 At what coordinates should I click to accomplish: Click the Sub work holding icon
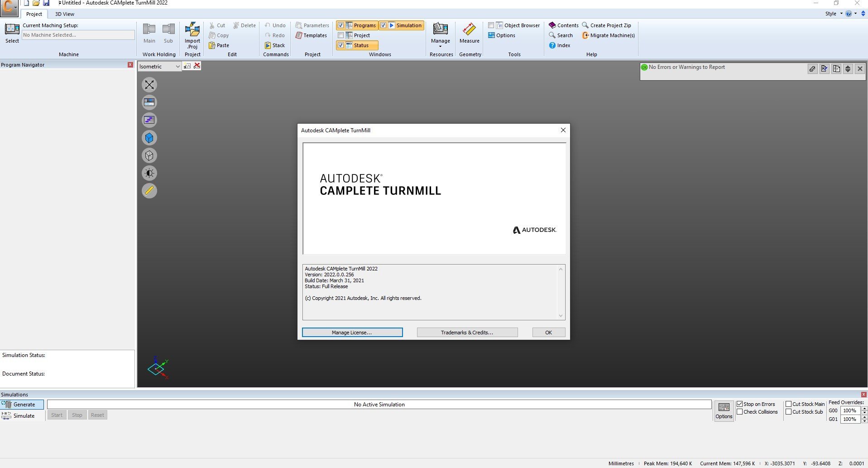click(168, 29)
